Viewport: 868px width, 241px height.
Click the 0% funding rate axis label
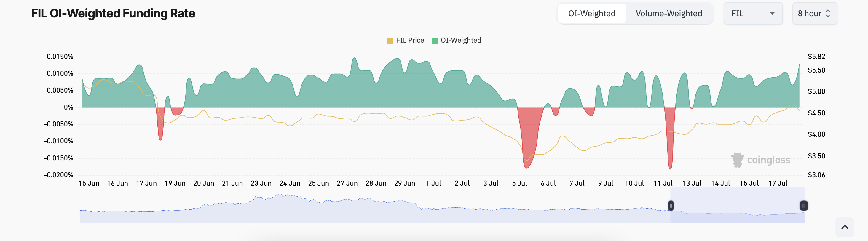tap(68, 107)
